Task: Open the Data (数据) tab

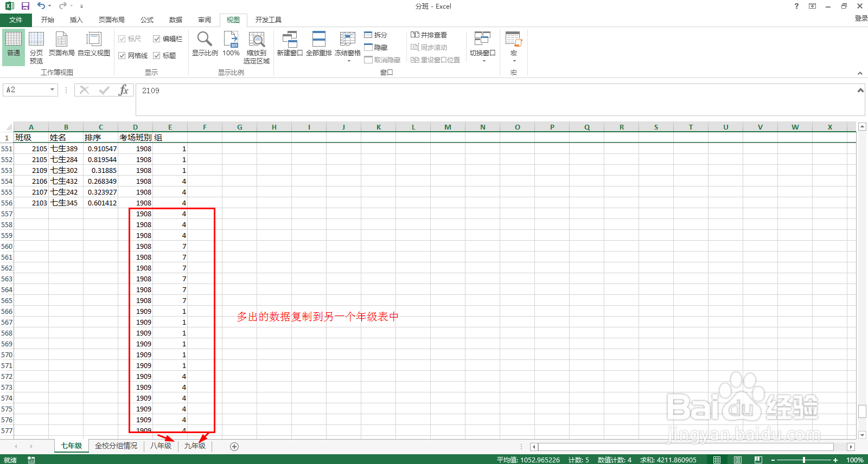Action: (176, 20)
